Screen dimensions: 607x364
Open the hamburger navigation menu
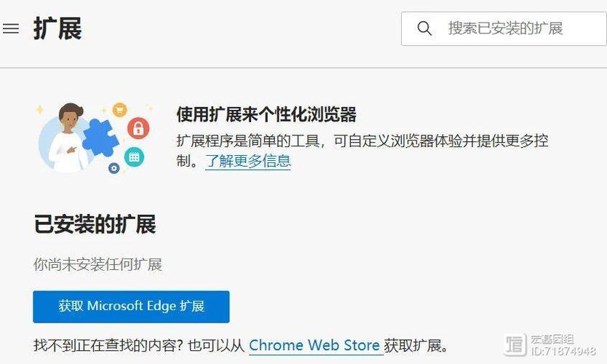[x=10, y=28]
